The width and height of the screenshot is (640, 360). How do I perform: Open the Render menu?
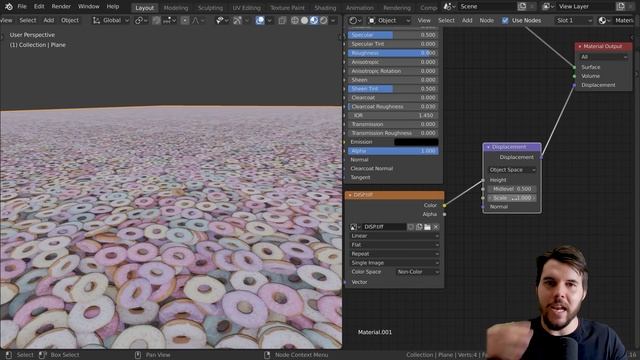pyautogui.click(x=61, y=7)
